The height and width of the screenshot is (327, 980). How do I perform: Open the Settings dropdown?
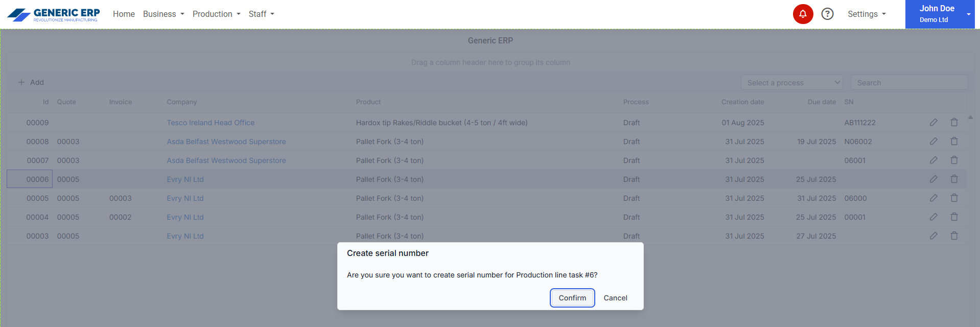pos(867,14)
